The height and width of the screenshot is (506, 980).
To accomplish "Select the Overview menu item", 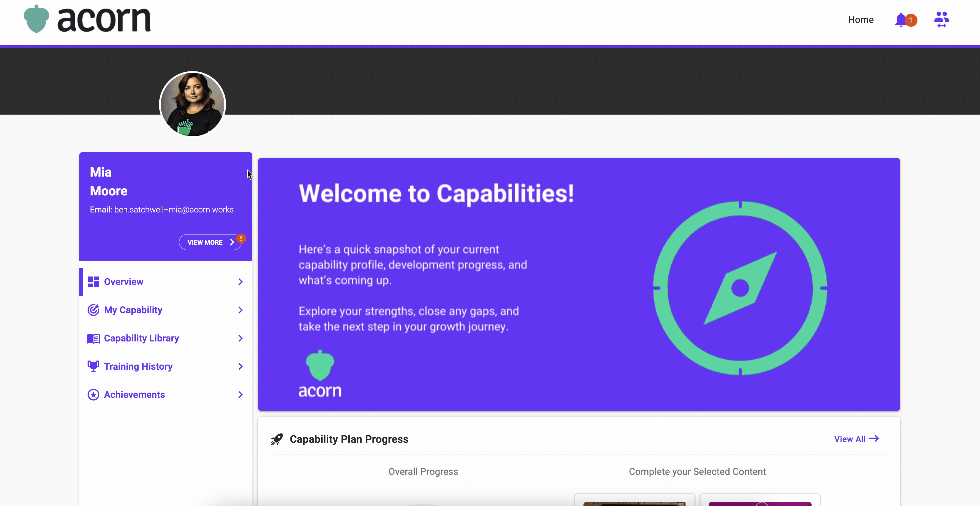I will [165, 282].
